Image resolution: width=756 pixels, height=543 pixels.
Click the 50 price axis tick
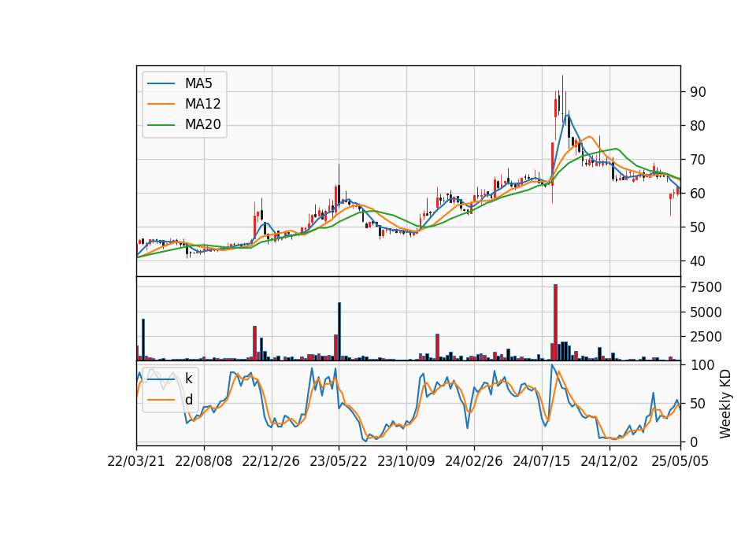coord(699,227)
